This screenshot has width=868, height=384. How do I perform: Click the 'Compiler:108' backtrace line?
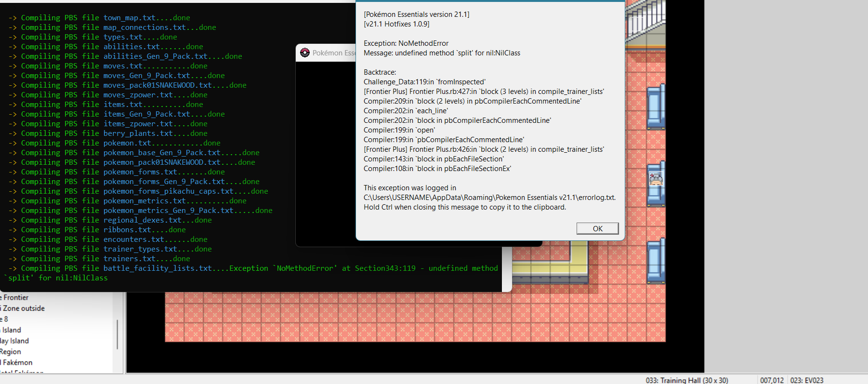coord(437,169)
